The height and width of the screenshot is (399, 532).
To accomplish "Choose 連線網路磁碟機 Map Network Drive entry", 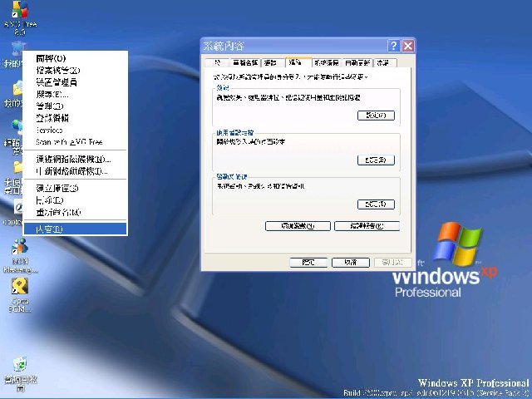I will 75,159.
